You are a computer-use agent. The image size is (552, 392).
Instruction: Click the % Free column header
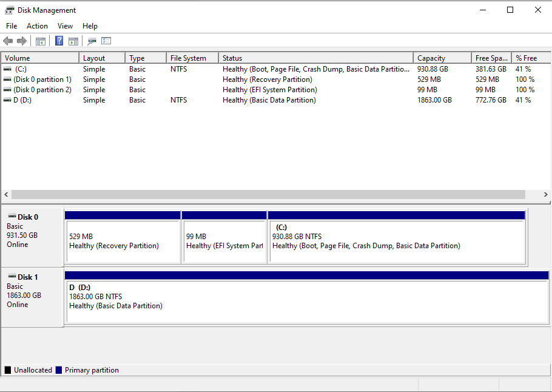point(531,58)
